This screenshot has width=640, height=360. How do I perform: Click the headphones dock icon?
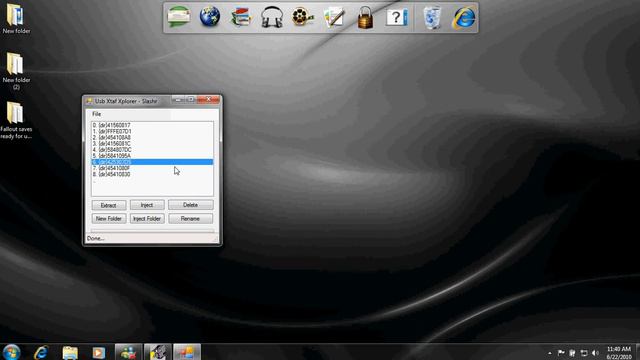(272, 18)
